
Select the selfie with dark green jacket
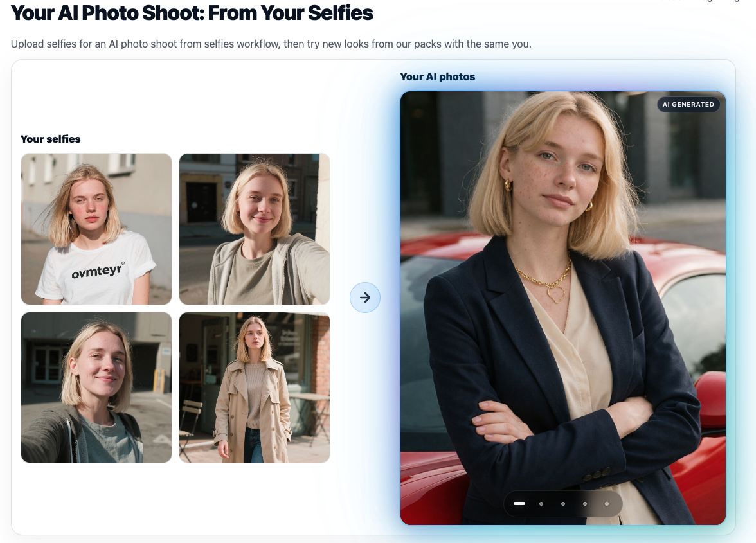(x=96, y=387)
